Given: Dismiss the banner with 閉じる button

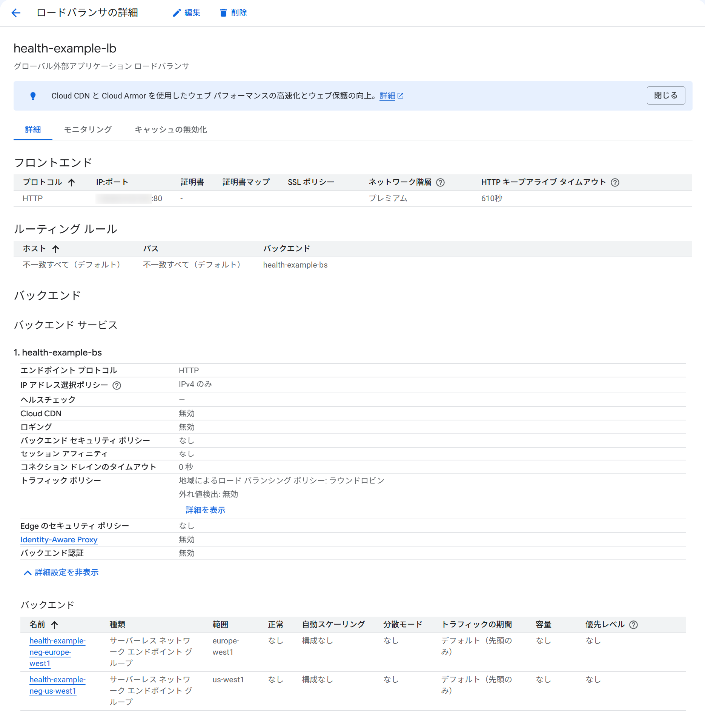Looking at the screenshot, I should [x=666, y=95].
